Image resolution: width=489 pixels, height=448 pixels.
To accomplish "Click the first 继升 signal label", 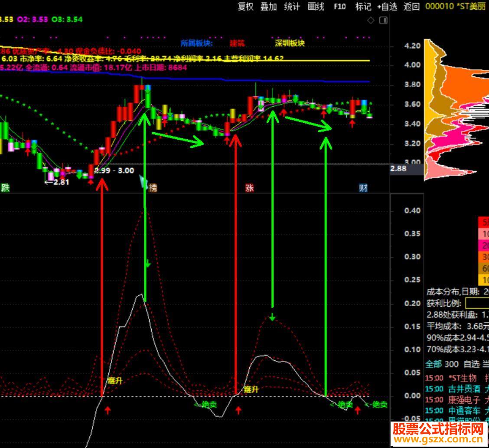I will pyautogui.click(x=115, y=380).
